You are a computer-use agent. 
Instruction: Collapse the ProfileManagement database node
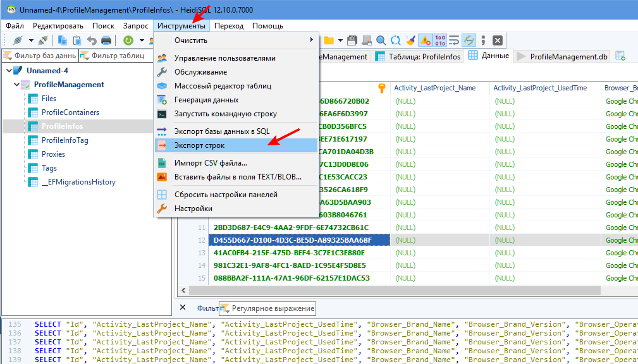pos(16,85)
